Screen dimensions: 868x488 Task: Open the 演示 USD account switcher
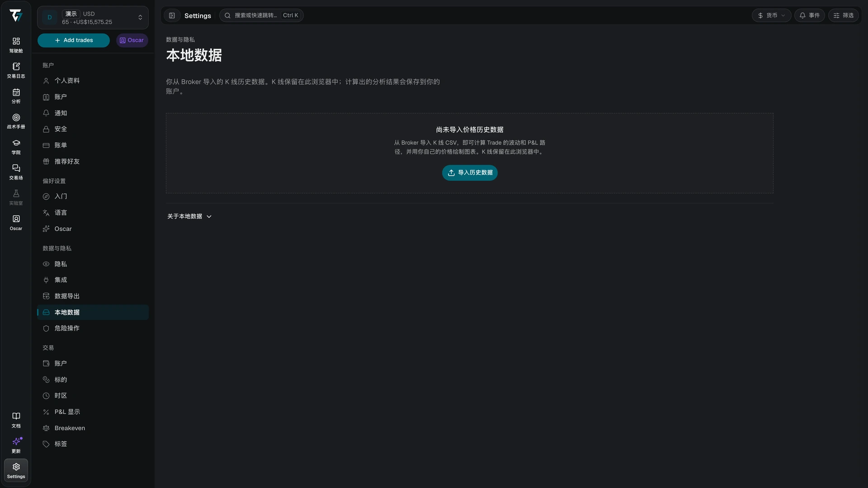93,18
